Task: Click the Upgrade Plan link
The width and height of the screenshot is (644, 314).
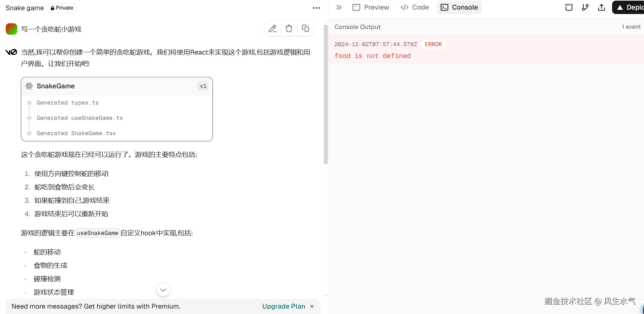Action: pyautogui.click(x=284, y=306)
